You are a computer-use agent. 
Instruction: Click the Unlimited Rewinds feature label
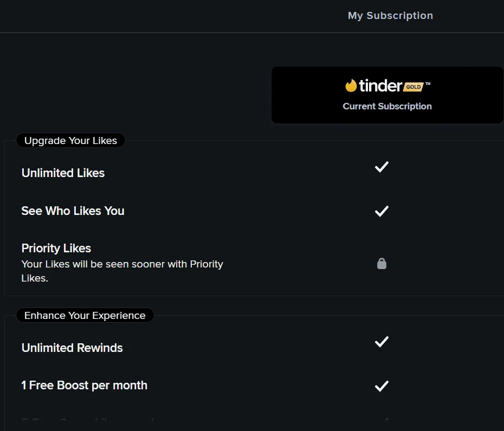(x=72, y=348)
